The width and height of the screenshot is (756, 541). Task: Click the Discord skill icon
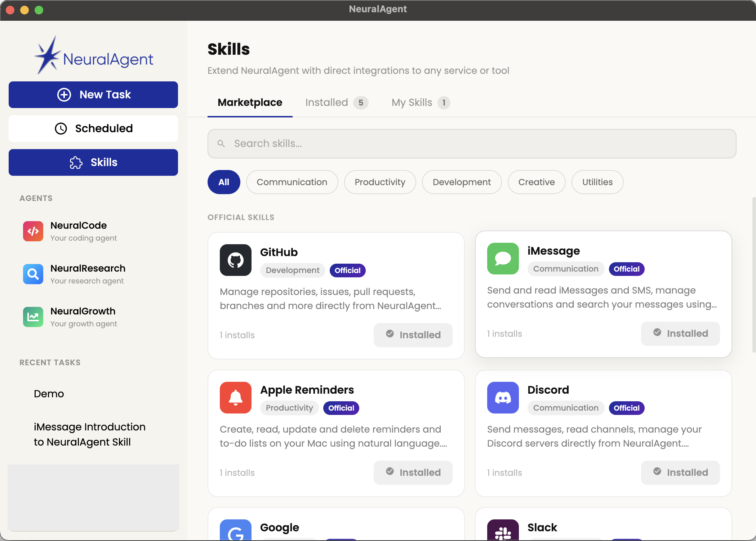(x=503, y=397)
